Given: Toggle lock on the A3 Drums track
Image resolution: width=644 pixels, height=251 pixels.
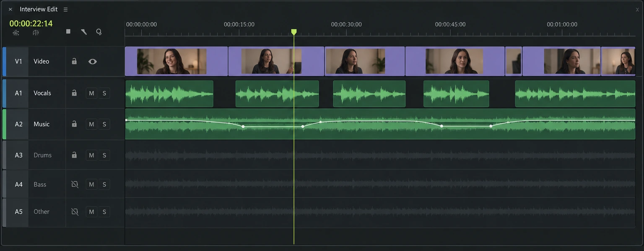Looking at the screenshot, I should pyautogui.click(x=74, y=155).
